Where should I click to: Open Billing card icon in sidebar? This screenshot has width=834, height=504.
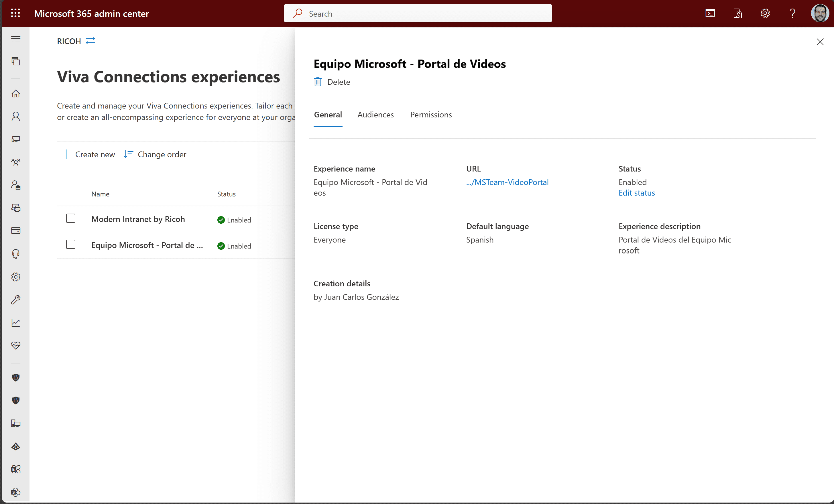tap(15, 231)
